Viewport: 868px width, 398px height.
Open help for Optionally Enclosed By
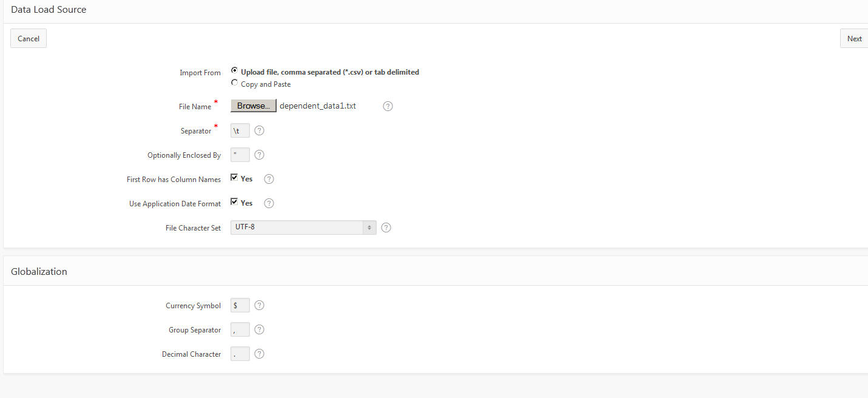pos(260,155)
